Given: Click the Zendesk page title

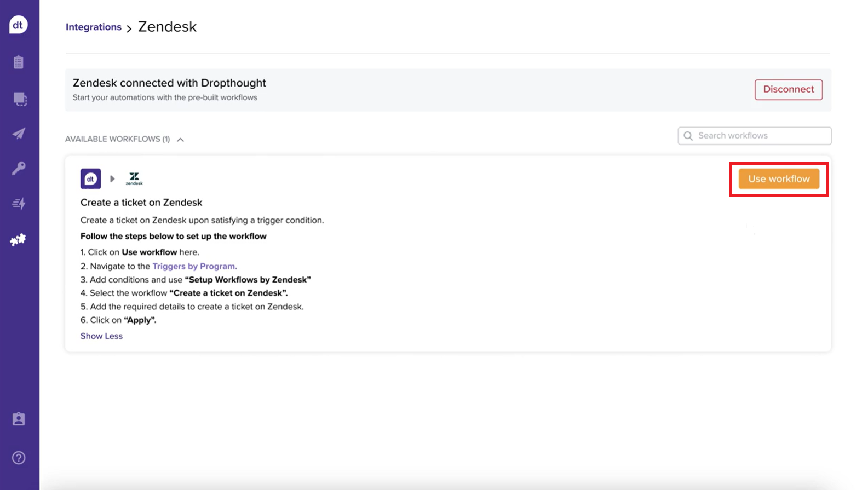Looking at the screenshot, I should (x=167, y=26).
